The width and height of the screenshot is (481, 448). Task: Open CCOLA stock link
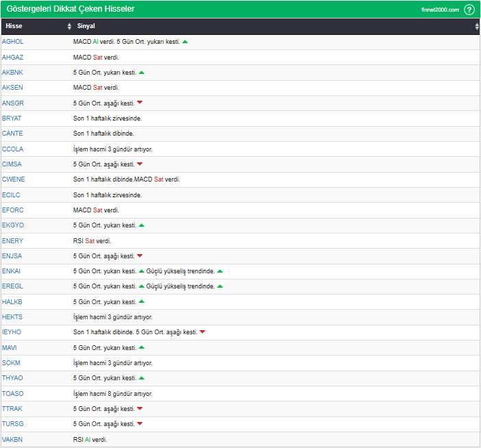pos(12,149)
